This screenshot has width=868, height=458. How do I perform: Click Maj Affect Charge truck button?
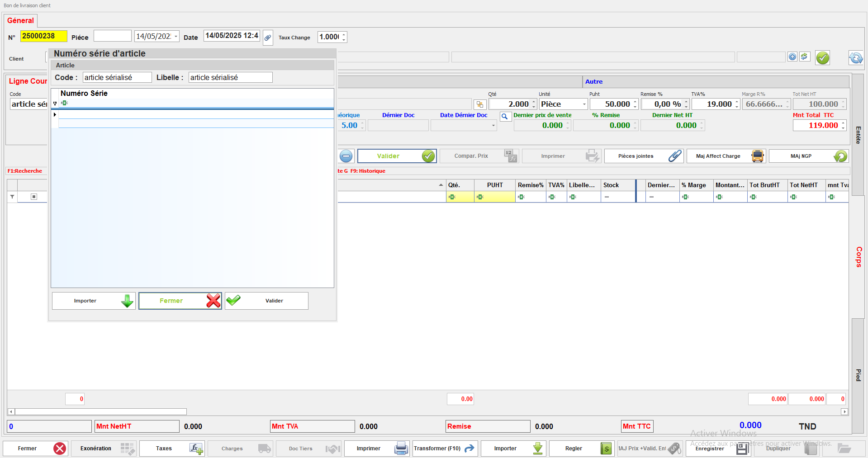point(726,156)
